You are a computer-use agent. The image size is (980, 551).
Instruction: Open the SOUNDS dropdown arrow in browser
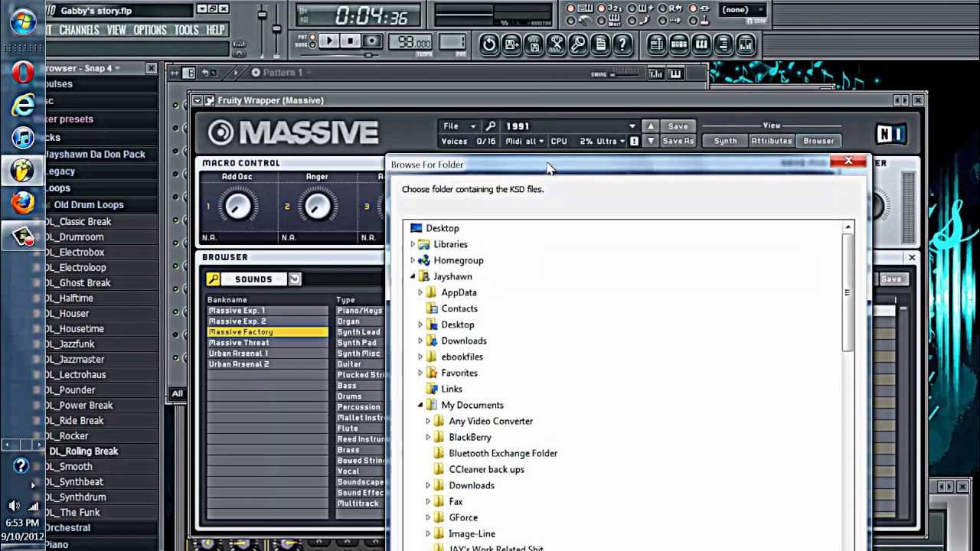(295, 279)
